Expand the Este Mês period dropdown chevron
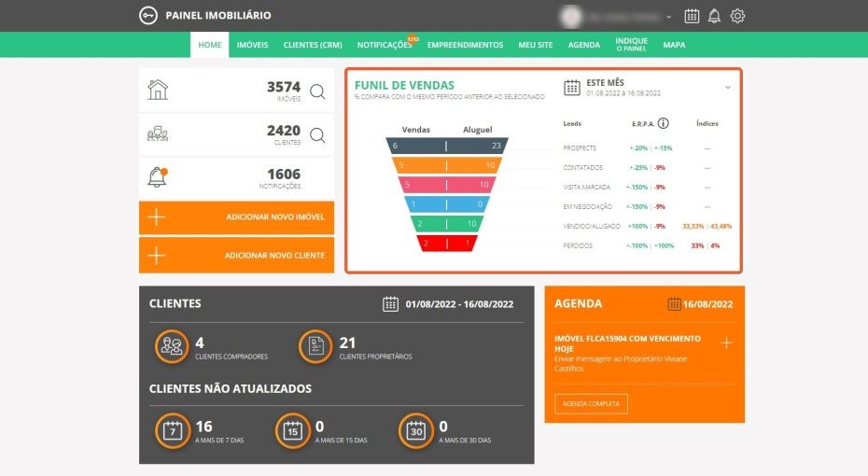Image resolution: width=868 pixels, height=476 pixels. 728,87
